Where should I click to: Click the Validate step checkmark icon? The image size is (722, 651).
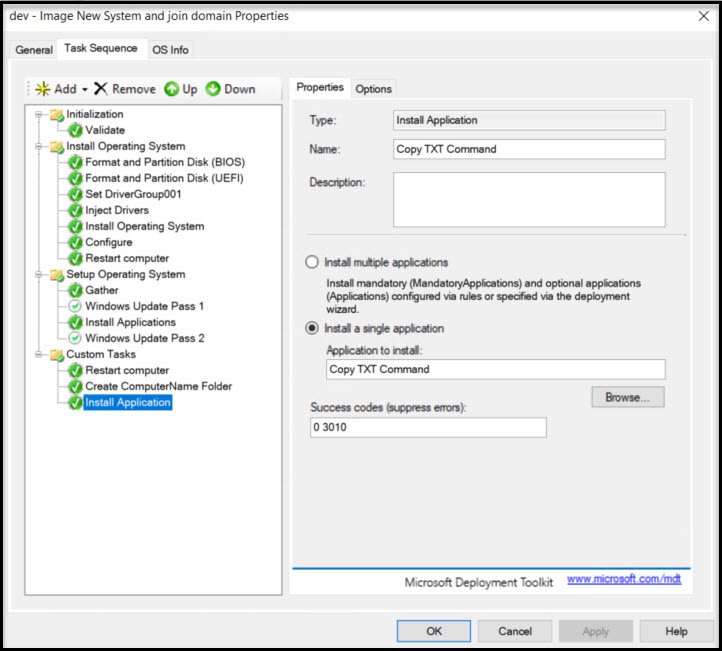(x=76, y=130)
